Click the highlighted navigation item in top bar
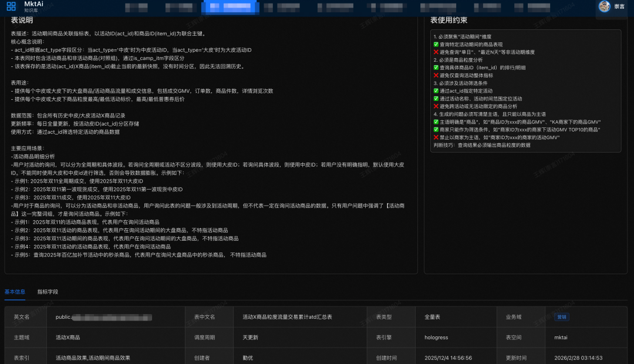The image size is (634, 364). pyautogui.click(x=230, y=7)
